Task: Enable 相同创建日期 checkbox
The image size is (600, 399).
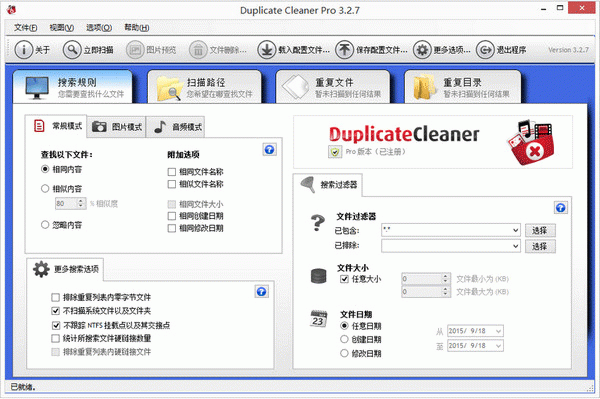Action: [172, 216]
